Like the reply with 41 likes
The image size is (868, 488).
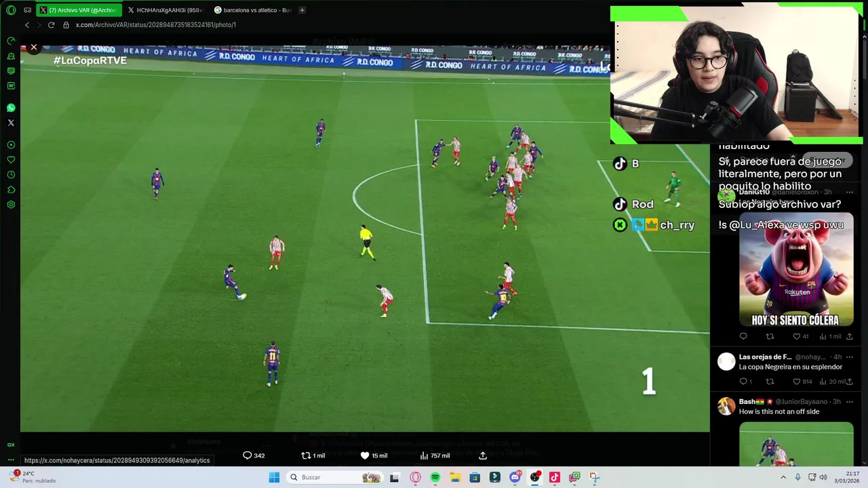point(801,336)
